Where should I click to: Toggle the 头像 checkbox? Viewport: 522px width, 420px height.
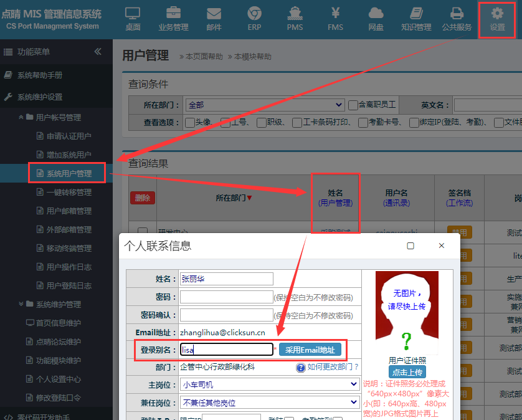click(190, 123)
